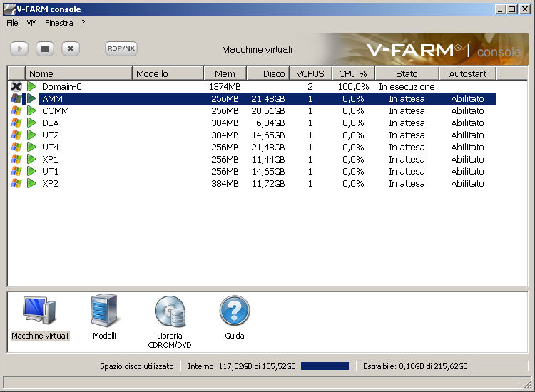Click the Domain-0 Xen OS icon
This screenshot has width=535, height=392.
[x=16, y=86]
